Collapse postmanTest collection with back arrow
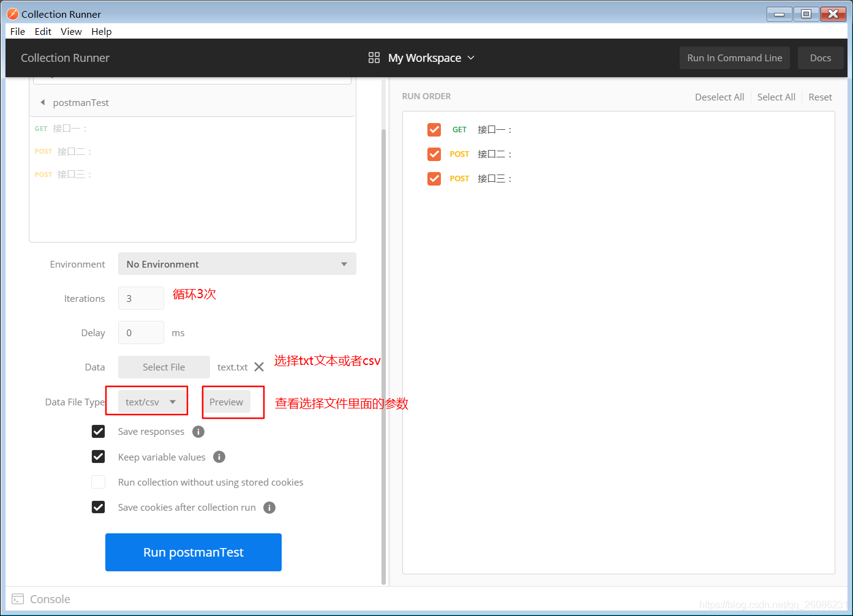The height and width of the screenshot is (616, 853). tap(42, 102)
